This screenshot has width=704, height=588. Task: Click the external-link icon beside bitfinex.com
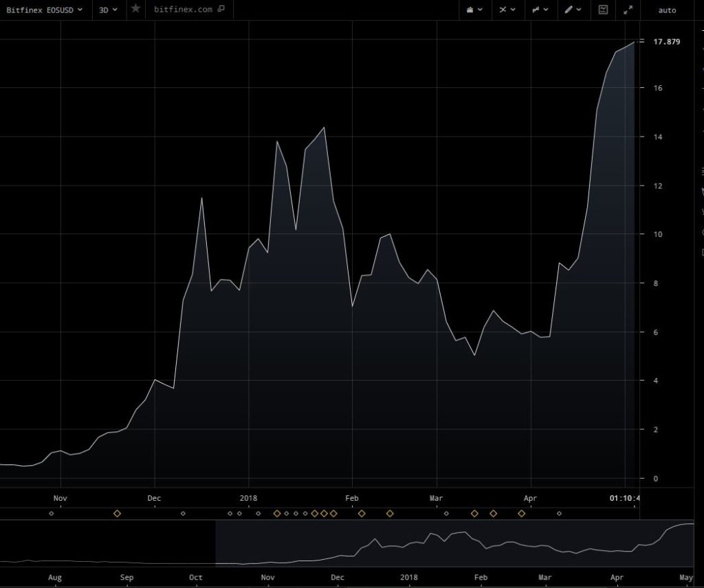pyautogui.click(x=221, y=9)
